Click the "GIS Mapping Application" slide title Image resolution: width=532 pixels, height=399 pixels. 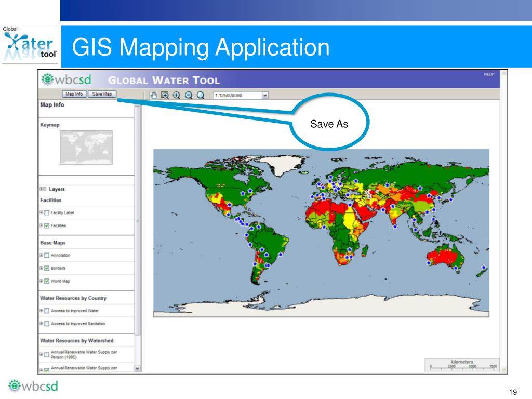(201, 47)
